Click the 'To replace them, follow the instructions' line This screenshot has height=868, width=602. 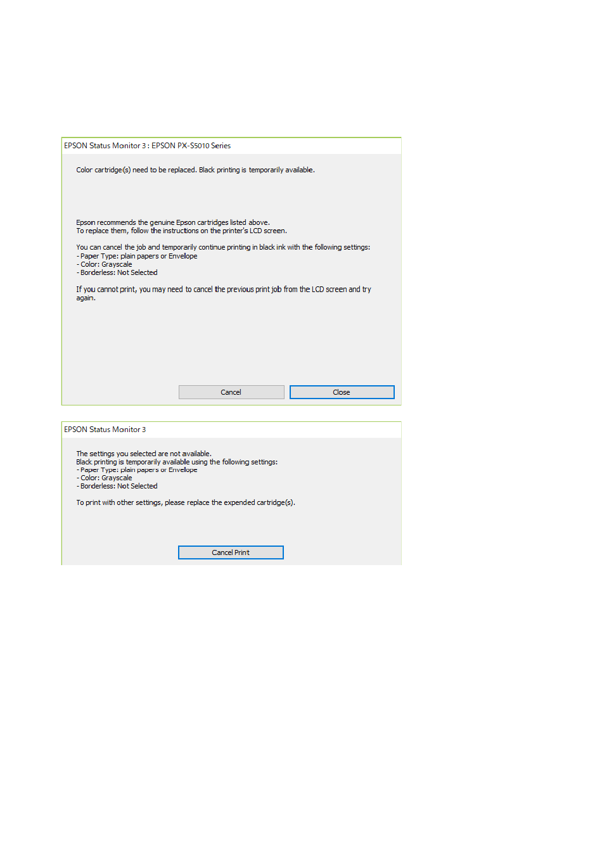(181, 231)
